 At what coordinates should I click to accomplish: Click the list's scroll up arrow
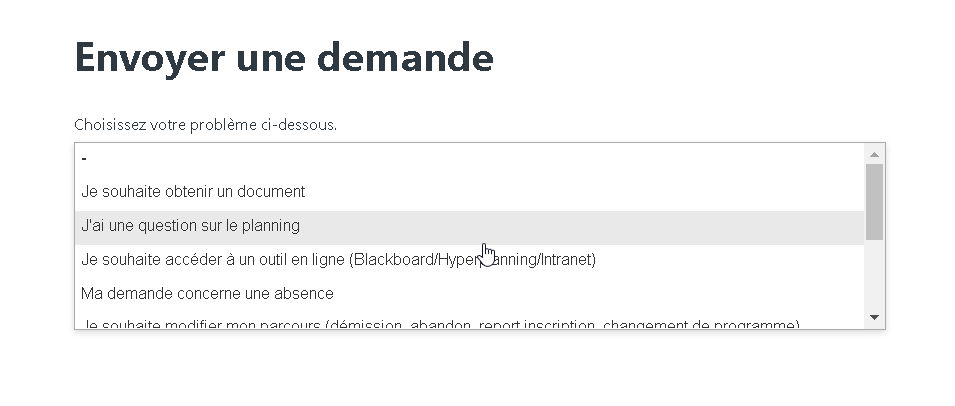click(874, 154)
